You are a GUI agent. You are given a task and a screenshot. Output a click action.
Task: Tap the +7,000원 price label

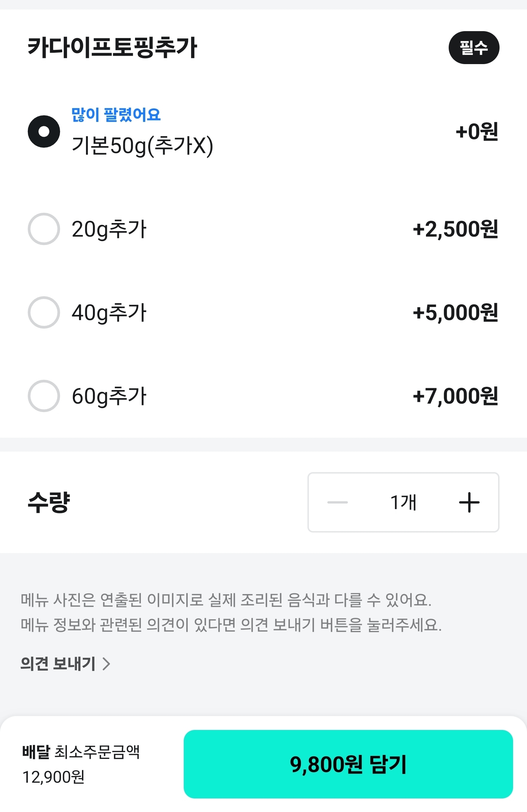(455, 396)
